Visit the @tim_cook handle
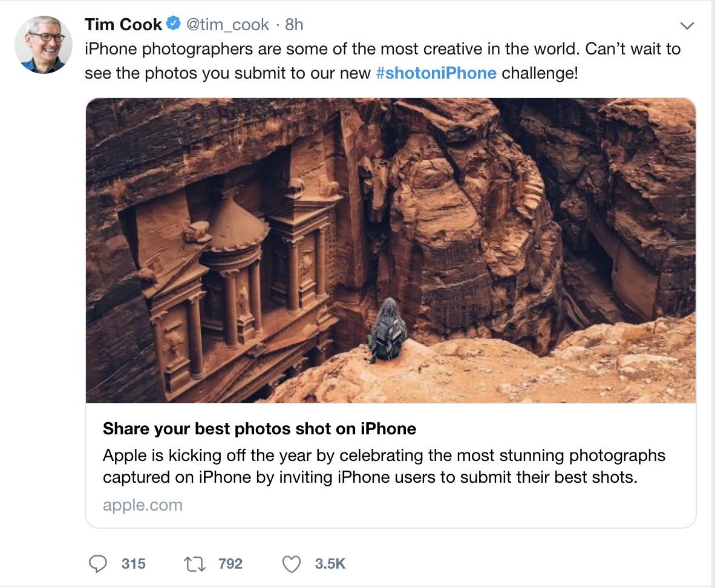The height and width of the screenshot is (588, 715). [227, 25]
